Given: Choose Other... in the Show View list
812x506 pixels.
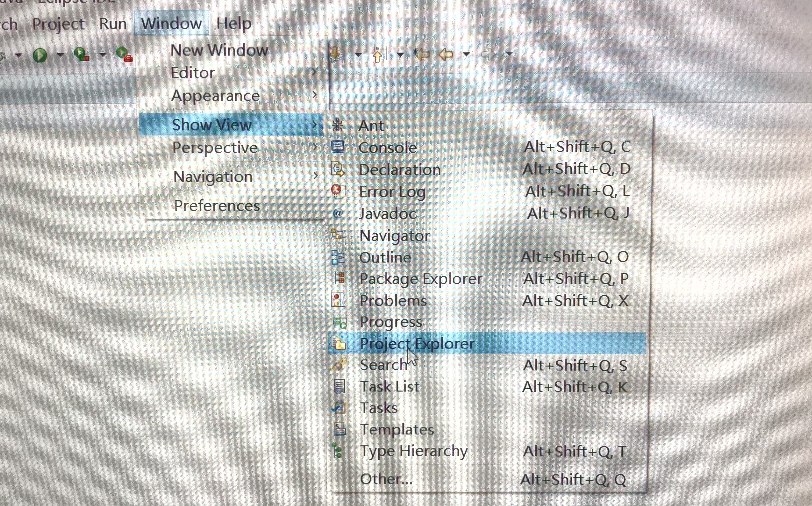Looking at the screenshot, I should [387, 479].
